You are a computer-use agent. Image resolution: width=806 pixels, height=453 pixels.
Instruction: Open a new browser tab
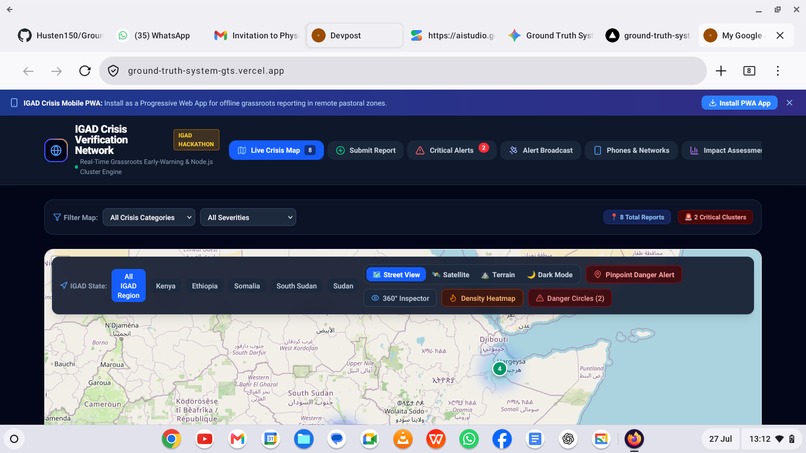721,70
